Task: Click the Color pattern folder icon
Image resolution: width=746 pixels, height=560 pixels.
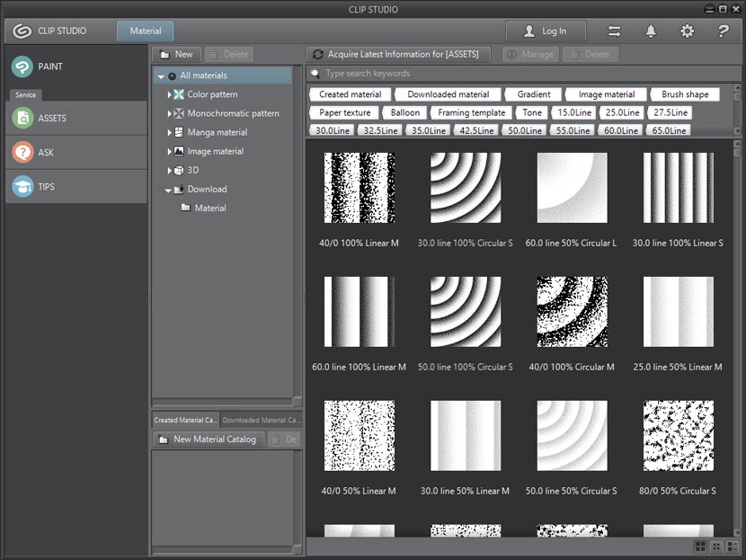Action: (179, 94)
